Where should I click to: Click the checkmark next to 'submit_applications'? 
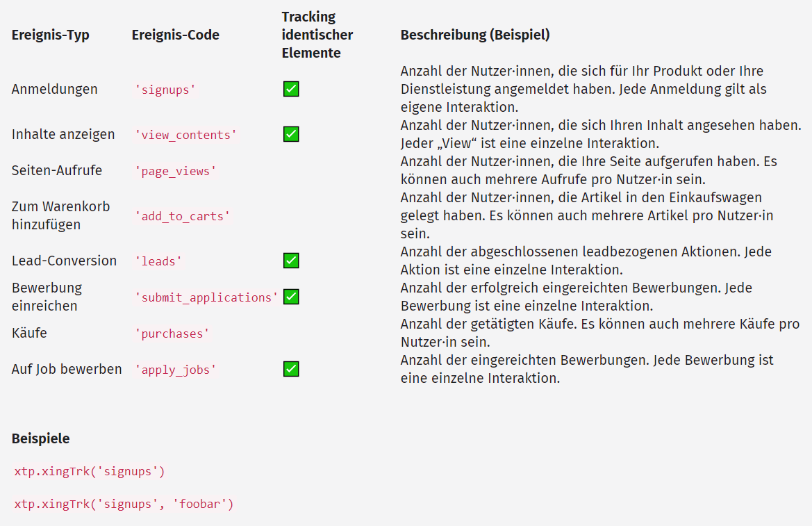click(x=291, y=297)
